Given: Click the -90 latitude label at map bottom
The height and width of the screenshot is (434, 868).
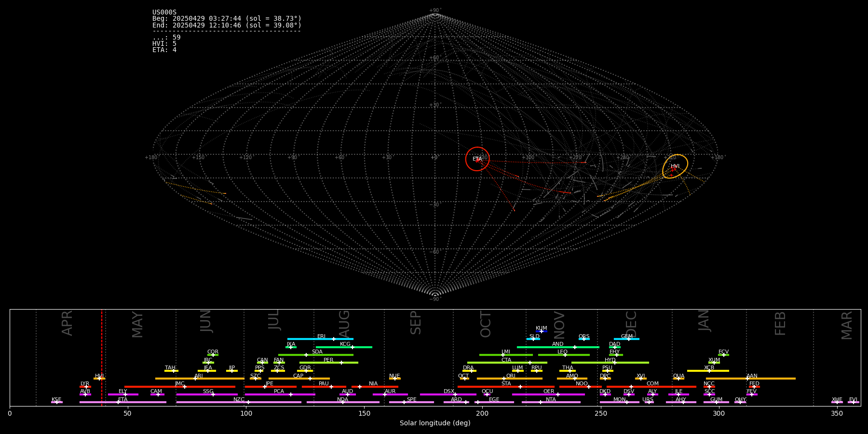Looking at the screenshot, I should pos(435,299).
